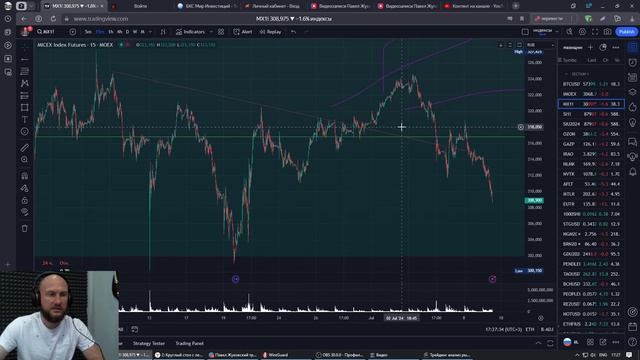
Task: Open the price scale currency dropdown
Action: pyautogui.click(x=540, y=45)
